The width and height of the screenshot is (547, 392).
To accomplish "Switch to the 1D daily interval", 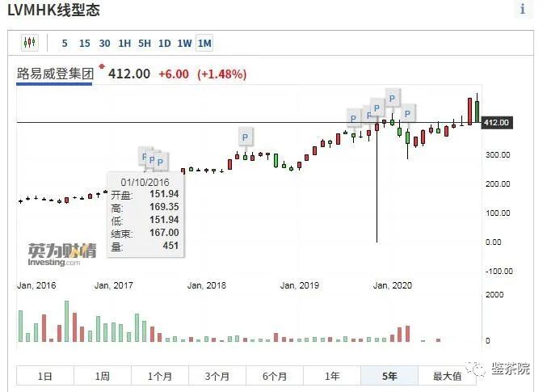I will coord(164,44).
